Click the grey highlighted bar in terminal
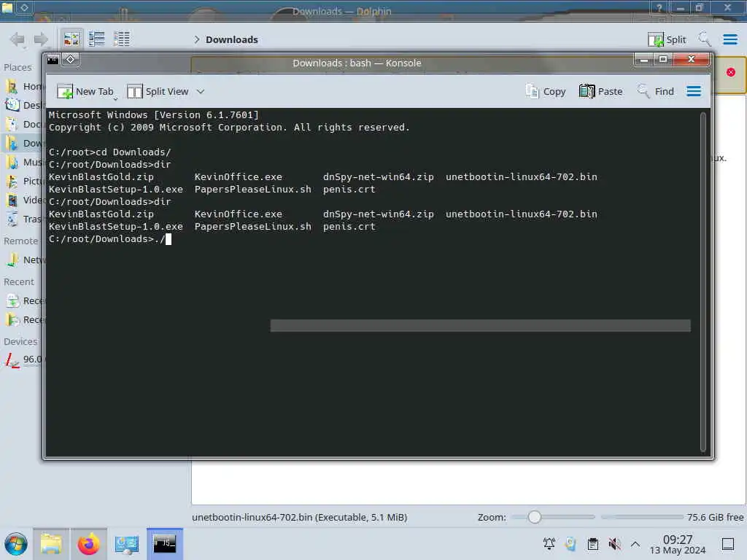The height and width of the screenshot is (560, 747). pyautogui.click(x=480, y=326)
